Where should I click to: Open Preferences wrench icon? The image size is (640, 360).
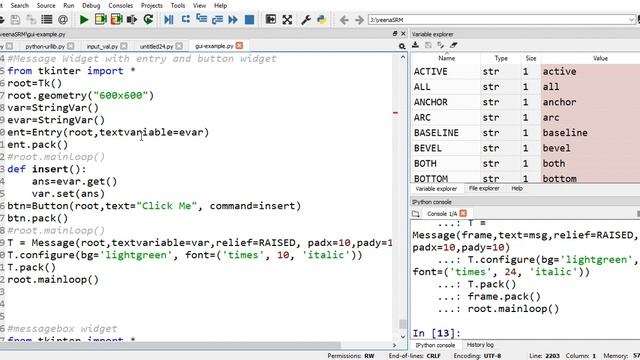[306, 19]
